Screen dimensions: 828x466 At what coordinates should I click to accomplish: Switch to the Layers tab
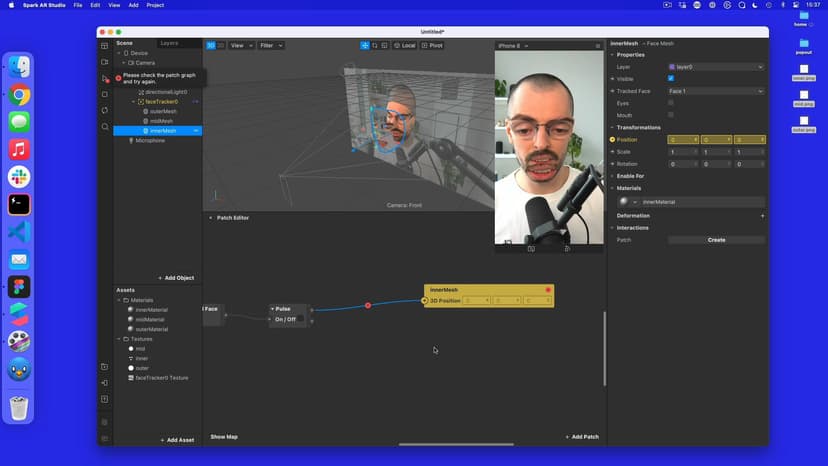pyautogui.click(x=170, y=43)
